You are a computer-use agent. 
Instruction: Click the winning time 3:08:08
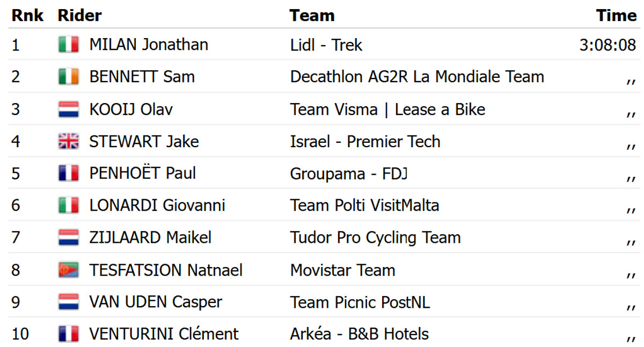pyautogui.click(x=608, y=45)
